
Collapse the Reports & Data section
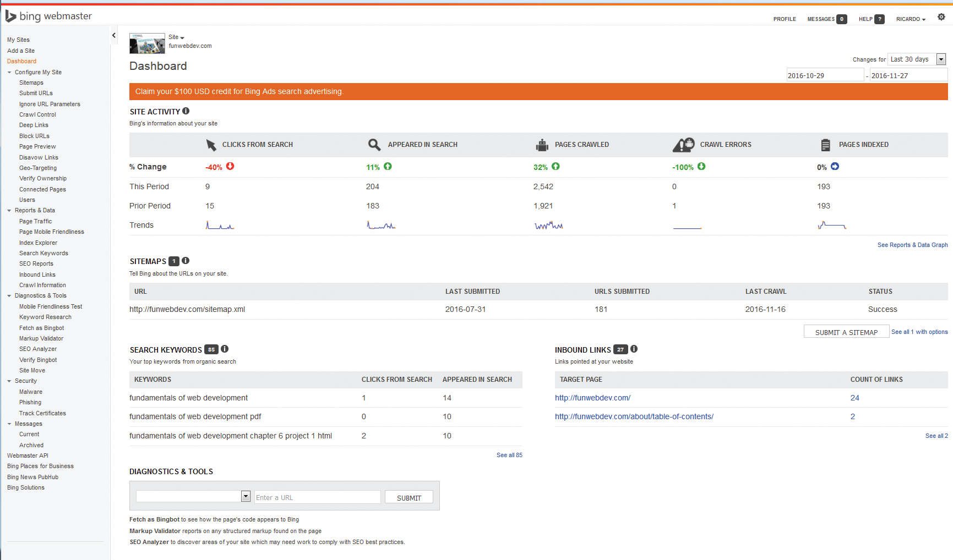pyautogui.click(x=9, y=210)
